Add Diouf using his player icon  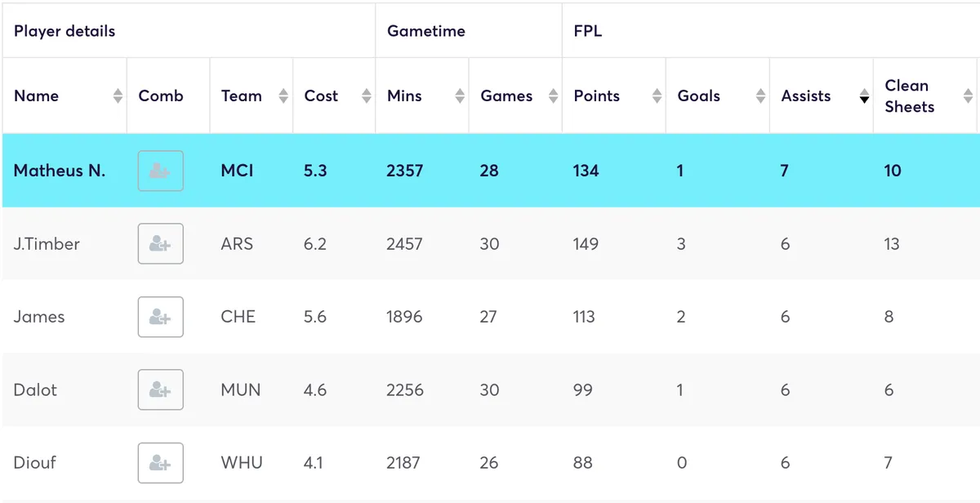click(x=160, y=462)
